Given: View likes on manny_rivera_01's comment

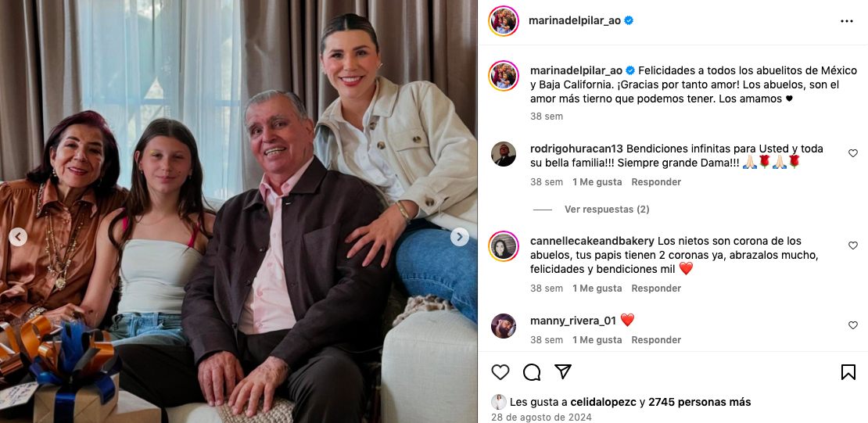Looking at the screenshot, I should point(597,340).
